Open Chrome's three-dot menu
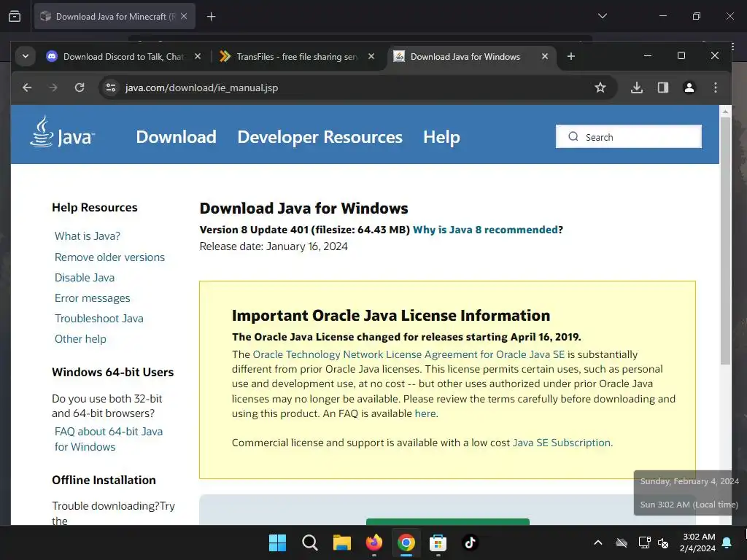747x560 pixels. (x=715, y=87)
